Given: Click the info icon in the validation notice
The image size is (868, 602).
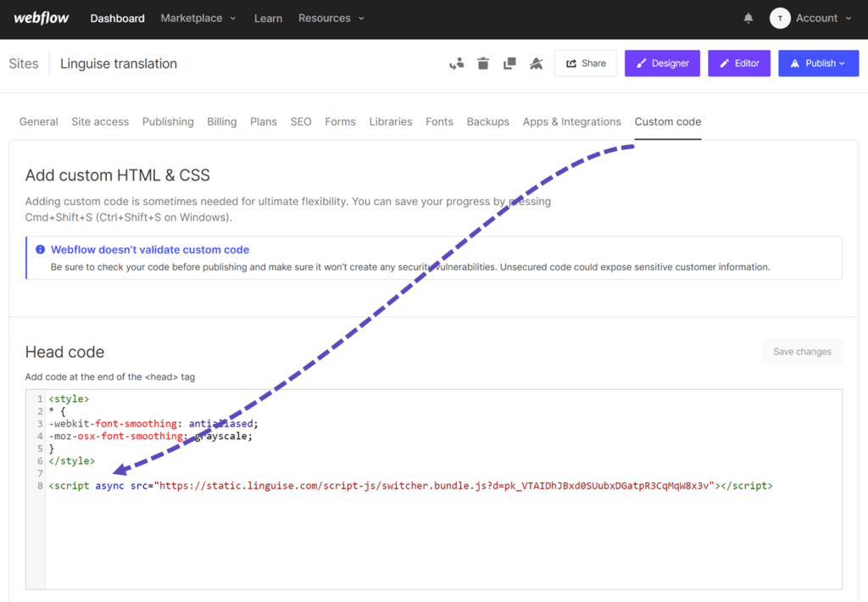Looking at the screenshot, I should [40, 249].
